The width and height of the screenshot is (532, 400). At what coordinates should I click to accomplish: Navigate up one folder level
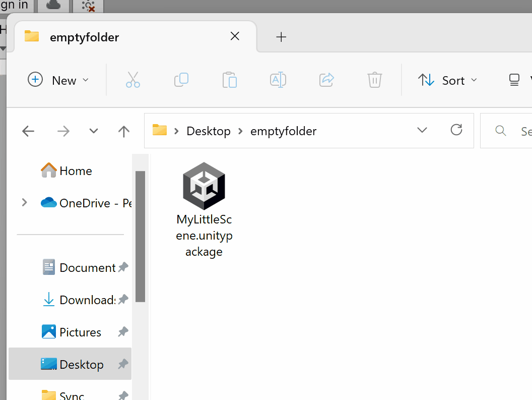(123, 131)
